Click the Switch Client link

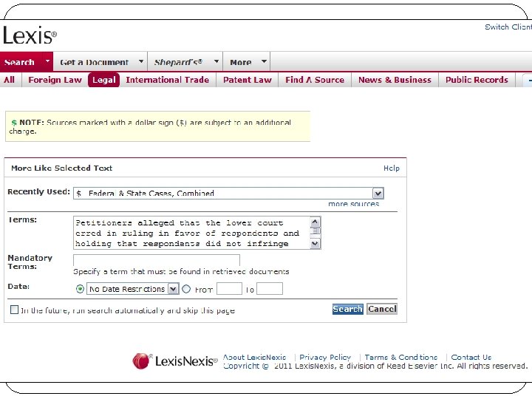click(x=508, y=27)
